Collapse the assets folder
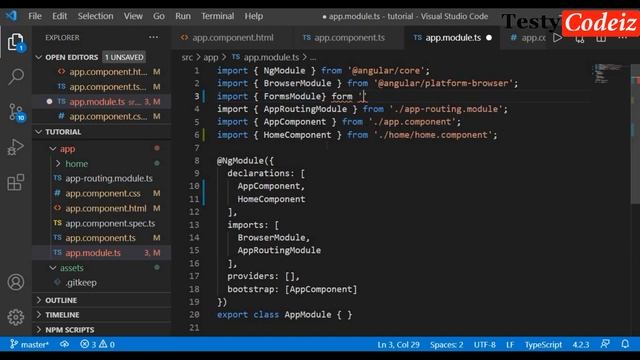The width and height of the screenshot is (640, 360). [53, 268]
